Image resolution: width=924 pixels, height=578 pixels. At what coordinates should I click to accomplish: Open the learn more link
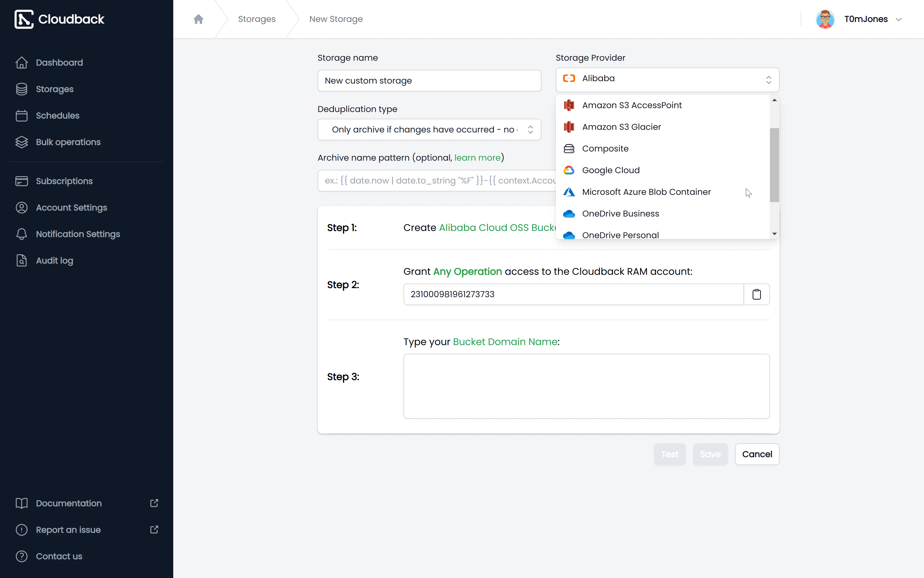click(477, 158)
